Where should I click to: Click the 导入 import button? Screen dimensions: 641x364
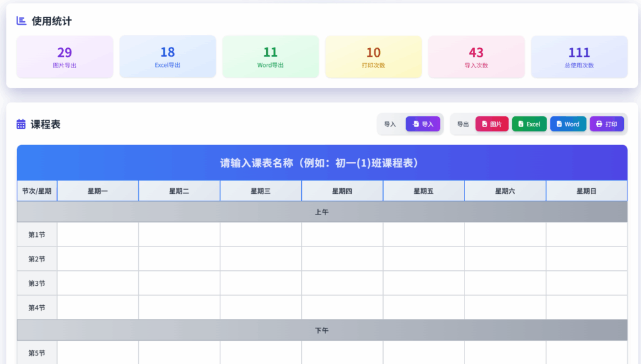[x=423, y=124]
